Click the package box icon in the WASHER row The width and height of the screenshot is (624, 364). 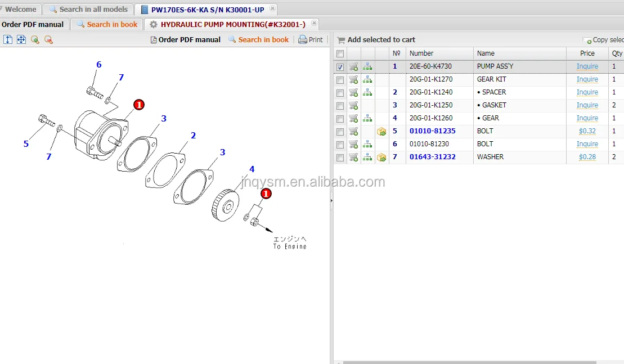(x=381, y=158)
